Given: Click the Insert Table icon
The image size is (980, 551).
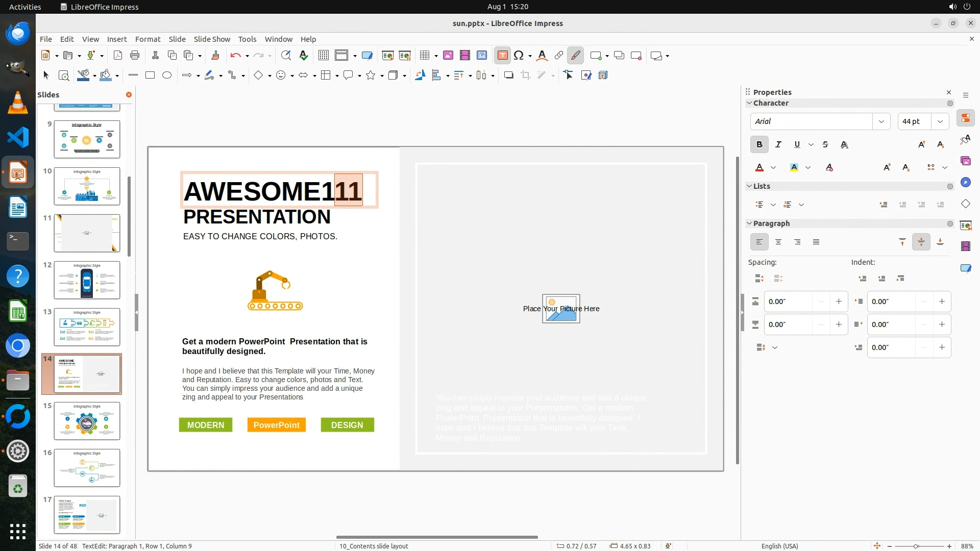Looking at the screenshot, I should pyautogui.click(x=425, y=56).
